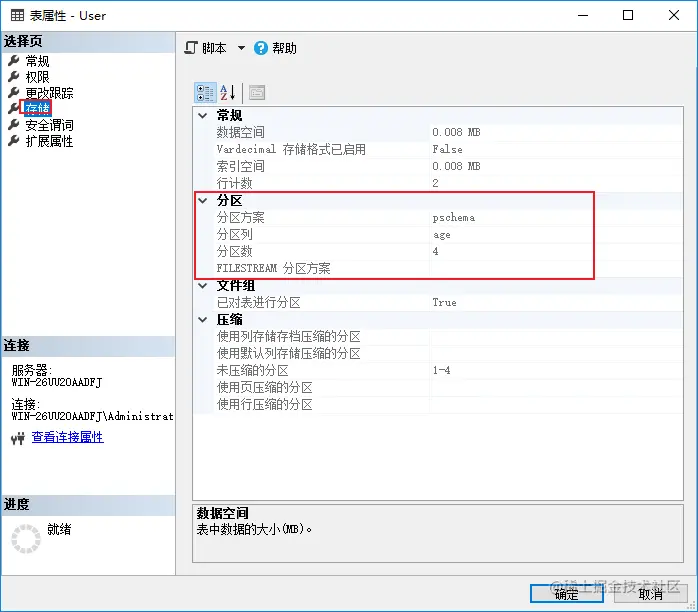
Task: Select the FILESTREAM 分区方案 row
Action: pyautogui.click(x=448, y=268)
